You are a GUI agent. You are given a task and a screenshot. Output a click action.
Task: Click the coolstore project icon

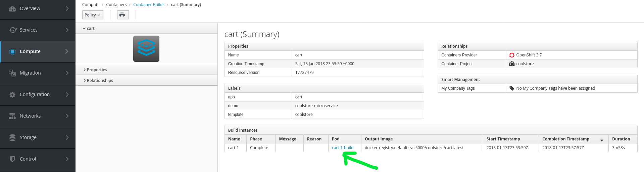512,64
